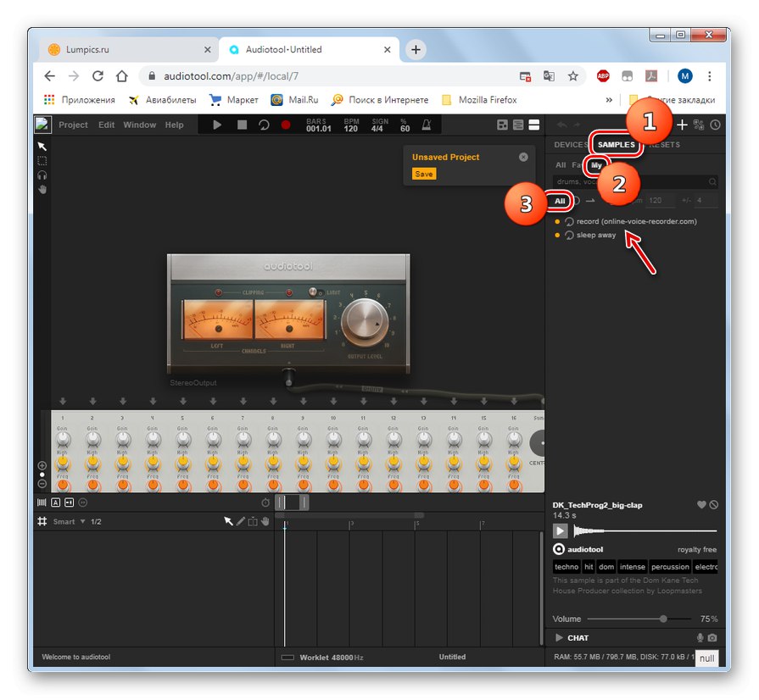Toggle the metronome icon
The height and width of the screenshot is (700, 759).
[427, 125]
